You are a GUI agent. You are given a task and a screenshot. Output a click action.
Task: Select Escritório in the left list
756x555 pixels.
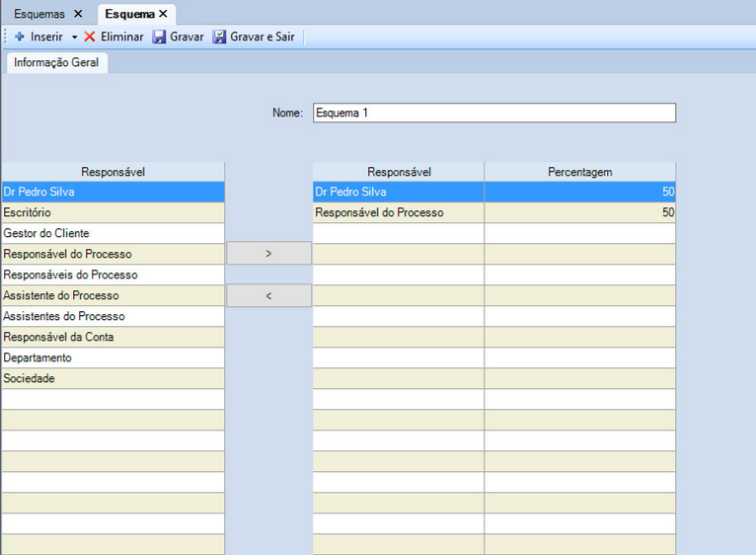113,212
